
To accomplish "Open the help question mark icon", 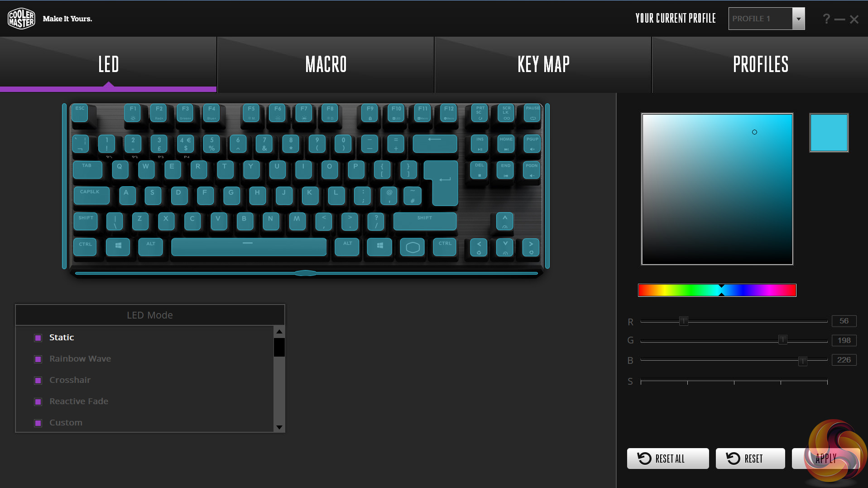I will [826, 19].
